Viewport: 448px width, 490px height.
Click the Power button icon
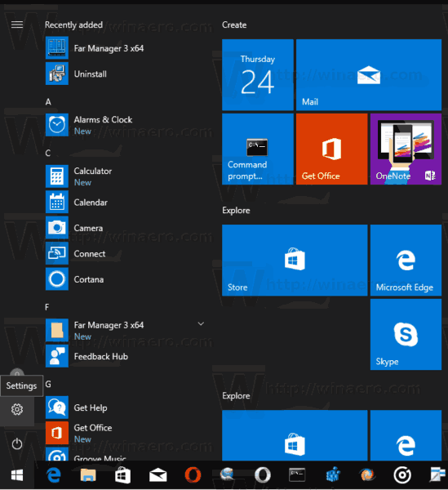pos(17,443)
